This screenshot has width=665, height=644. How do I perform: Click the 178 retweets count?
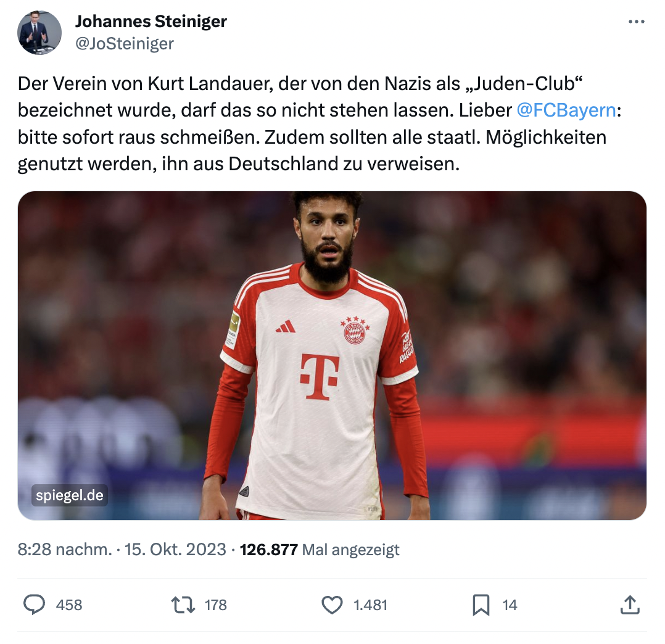(x=216, y=605)
